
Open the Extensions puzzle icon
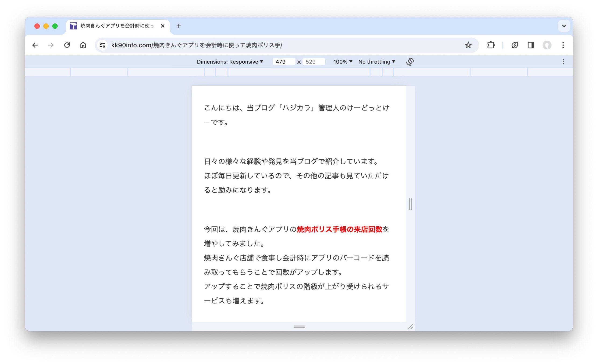click(x=491, y=45)
